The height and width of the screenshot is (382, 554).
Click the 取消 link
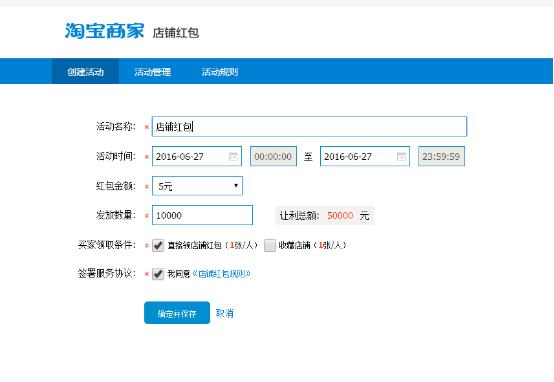coord(225,313)
